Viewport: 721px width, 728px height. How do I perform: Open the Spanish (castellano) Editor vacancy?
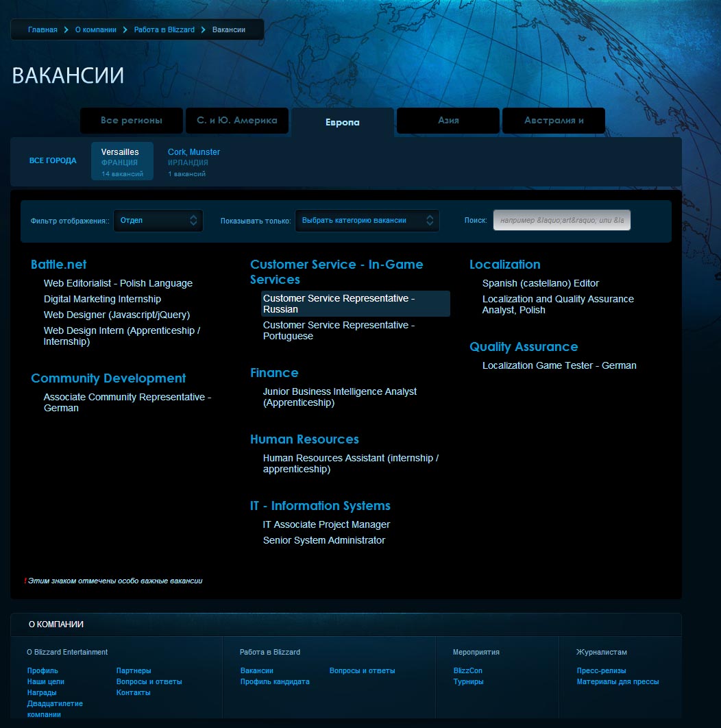tap(541, 283)
